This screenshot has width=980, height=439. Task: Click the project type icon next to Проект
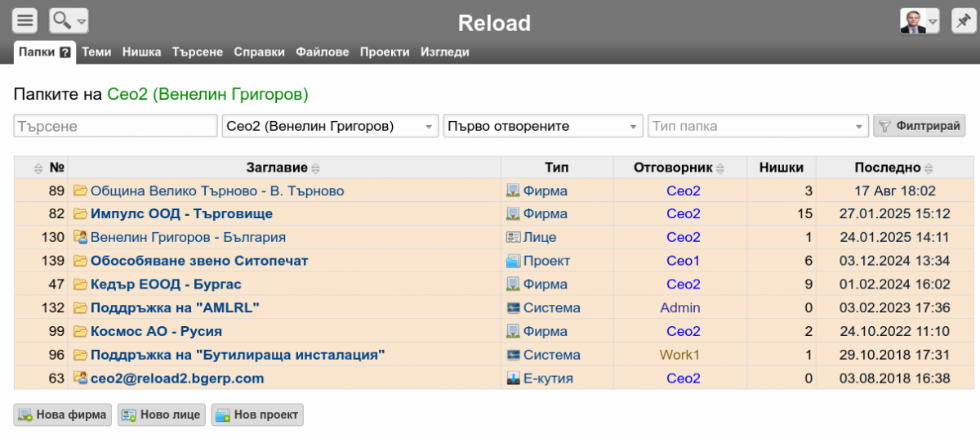point(513,262)
